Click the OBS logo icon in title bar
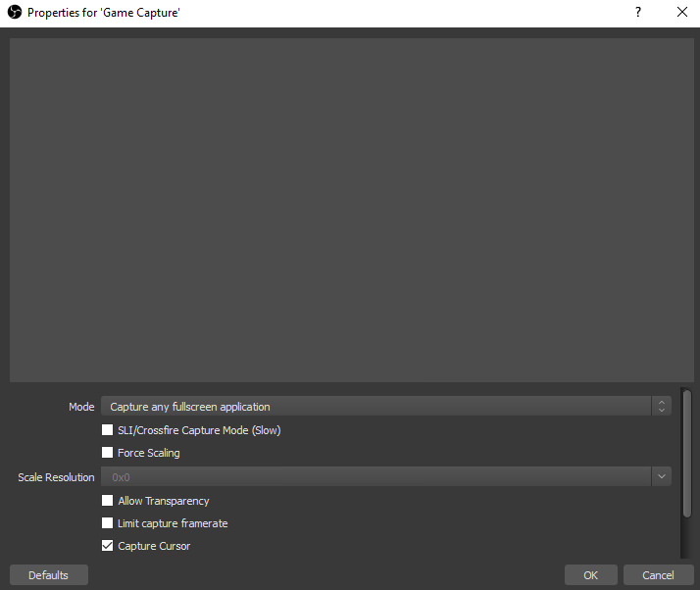This screenshot has width=700, height=590. point(15,12)
